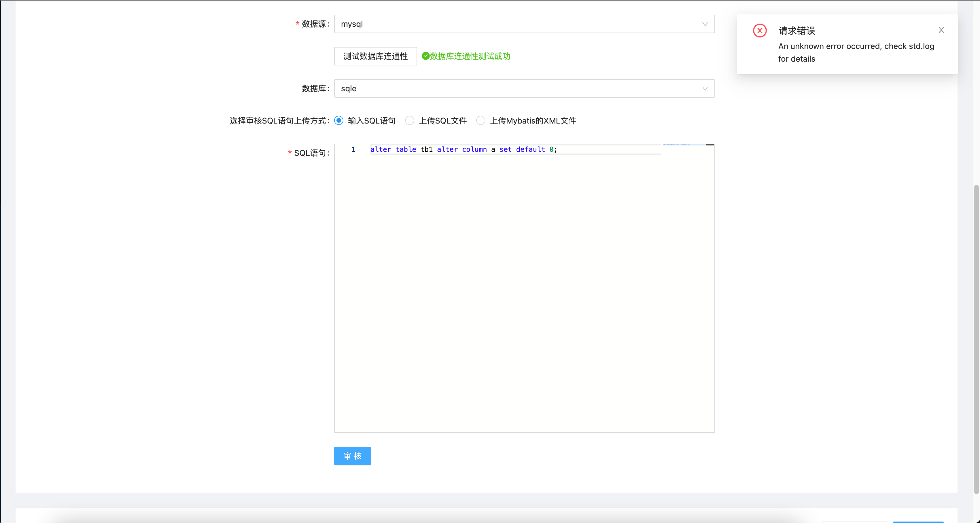
Task: Open the 数据源 dropdown showing mysql
Action: click(524, 24)
